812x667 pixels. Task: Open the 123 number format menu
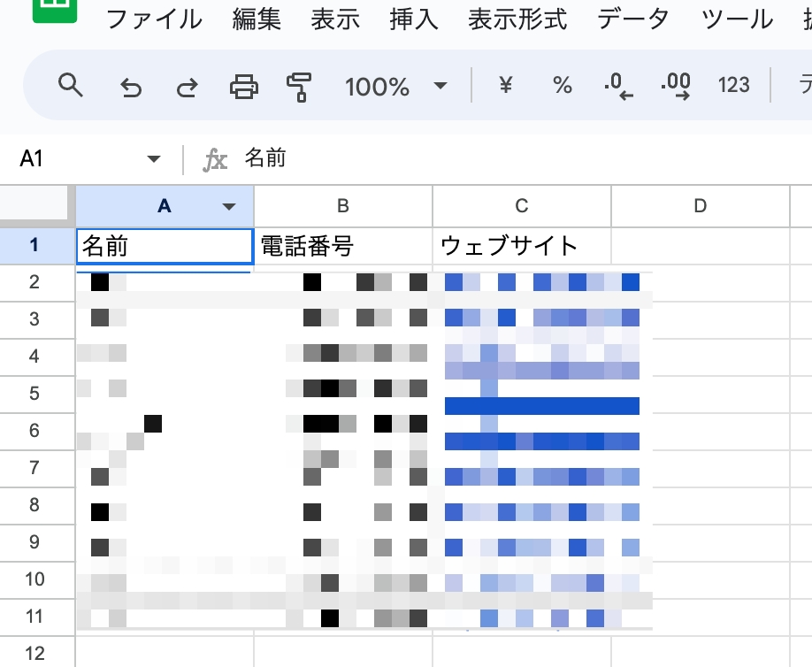734,85
